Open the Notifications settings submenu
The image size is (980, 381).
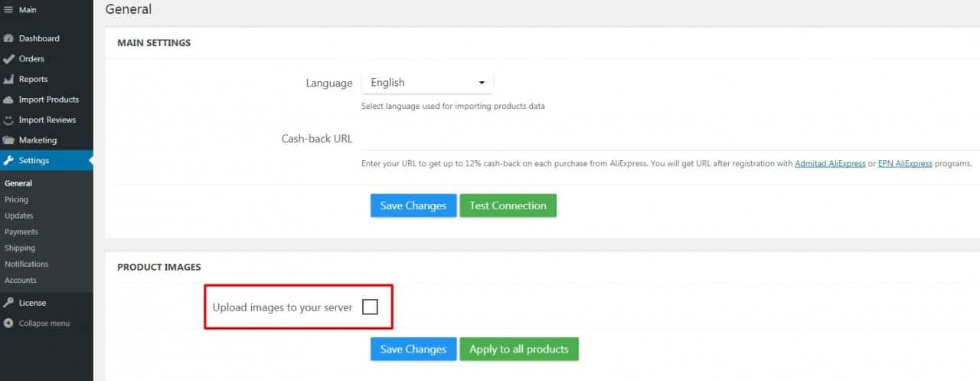pos(26,264)
